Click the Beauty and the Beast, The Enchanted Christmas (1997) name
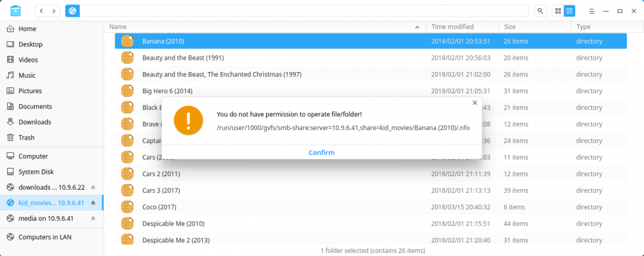The height and width of the screenshot is (256, 644). coord(222,75)
